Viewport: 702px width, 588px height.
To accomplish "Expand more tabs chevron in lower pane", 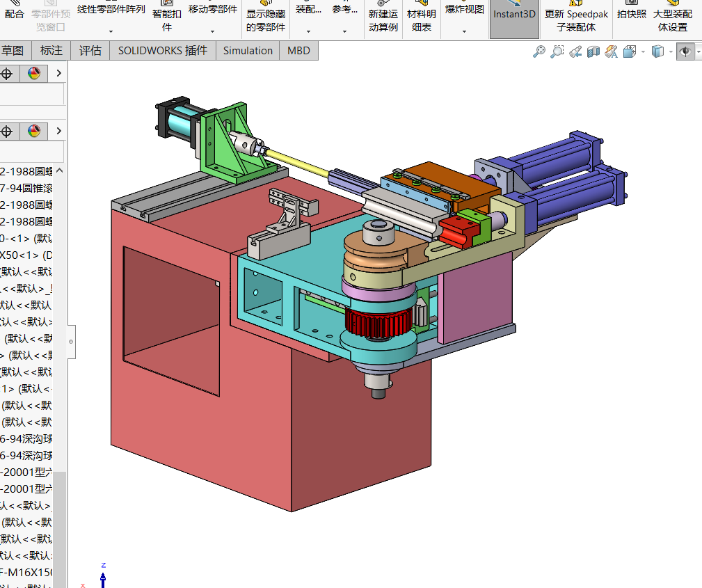I will [58, 131].
